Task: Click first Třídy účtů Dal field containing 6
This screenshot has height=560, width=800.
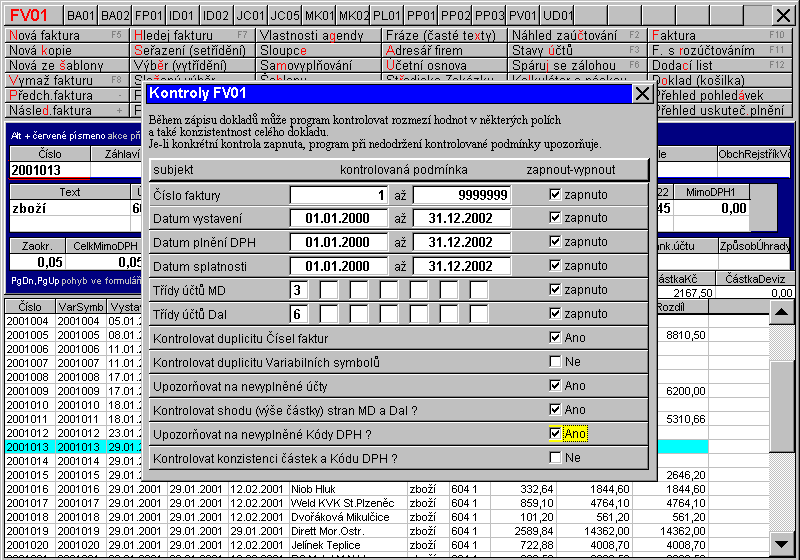Action: click(x=298, y=314)
